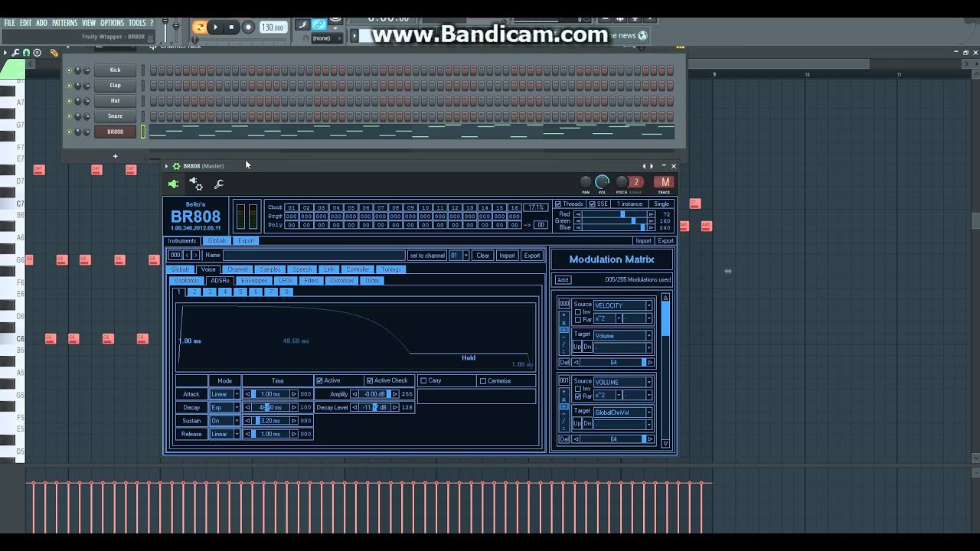Switch to the Envelopes tab
The width and height of the screenshot is (980, 551).
(x=254, y=281)
